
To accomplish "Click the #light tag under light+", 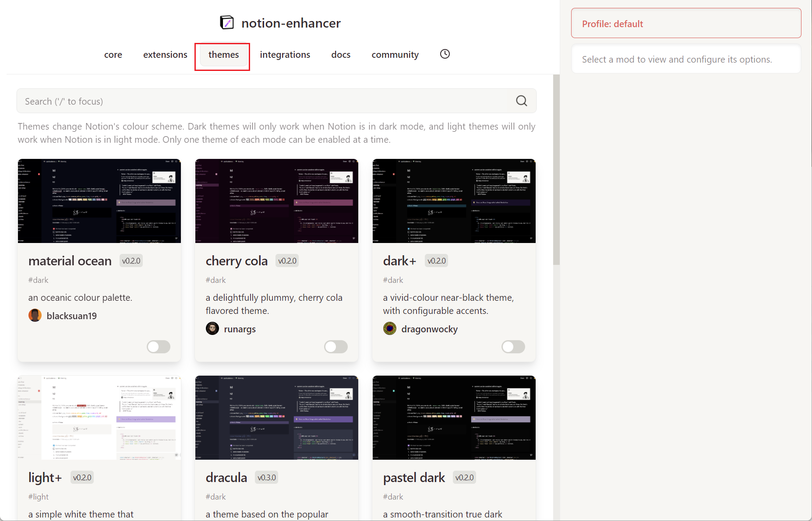I will (39, 496).
